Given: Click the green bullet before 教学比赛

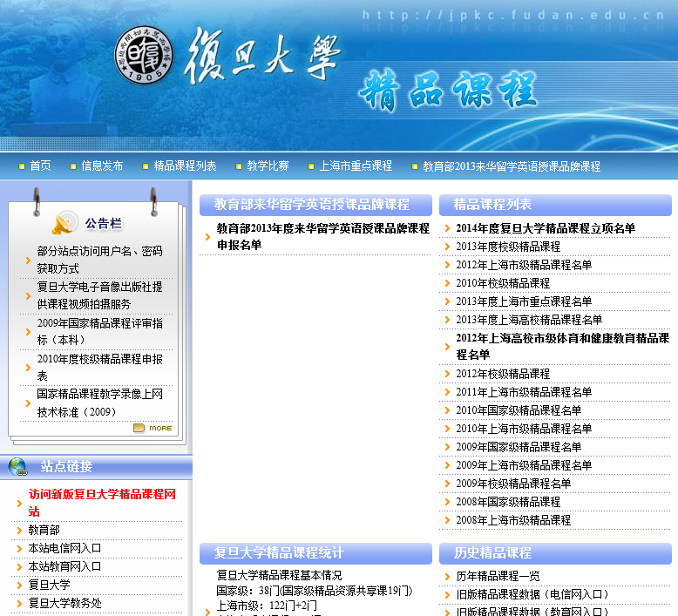Looking at the screenshot, I should [x=238, y=166].
